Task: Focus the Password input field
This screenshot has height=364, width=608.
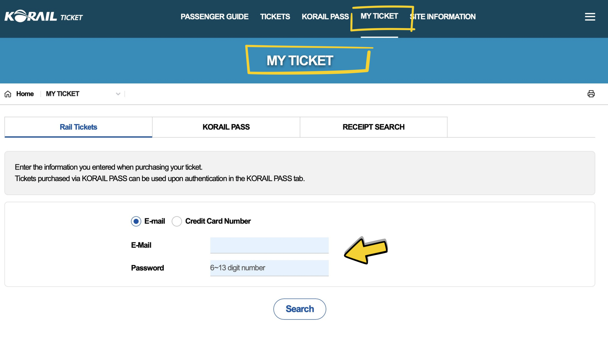Action: point(269,268)
